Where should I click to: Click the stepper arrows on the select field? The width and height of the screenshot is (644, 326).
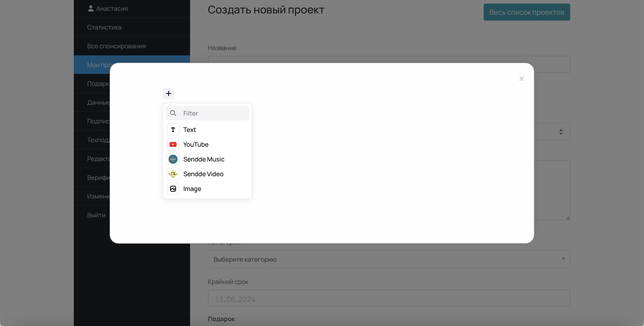point(561,132)
